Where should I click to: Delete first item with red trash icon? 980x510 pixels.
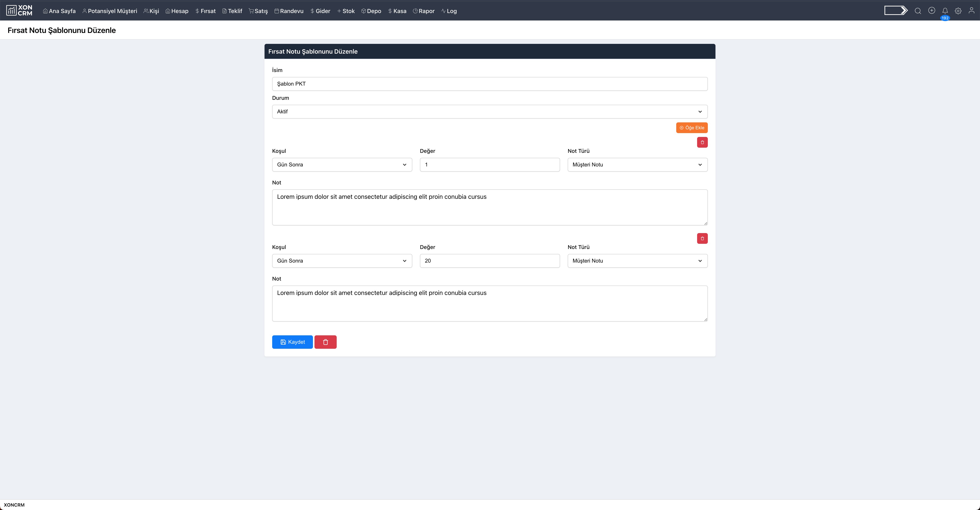pos(702,142)
